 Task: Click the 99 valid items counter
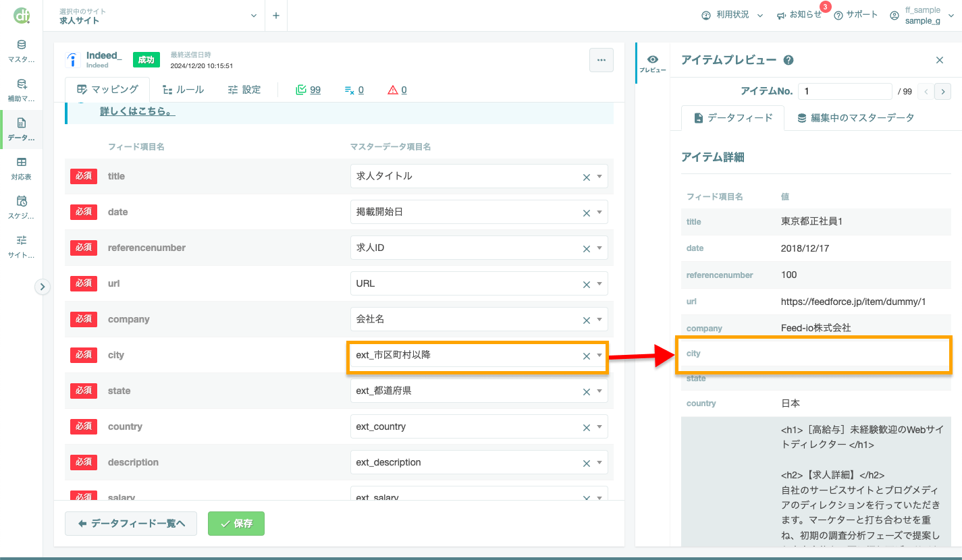pyautogui.click(x=309, y=90)
